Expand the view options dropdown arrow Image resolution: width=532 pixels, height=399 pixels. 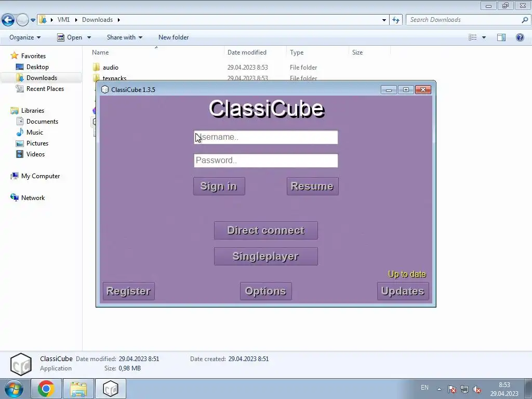[484, 37]
